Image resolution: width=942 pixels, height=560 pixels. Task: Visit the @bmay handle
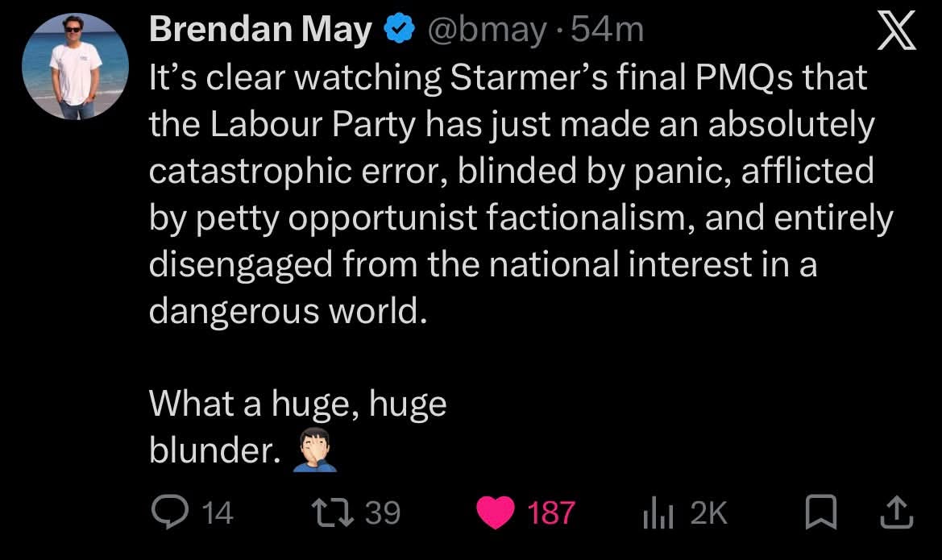coord(488,30)
